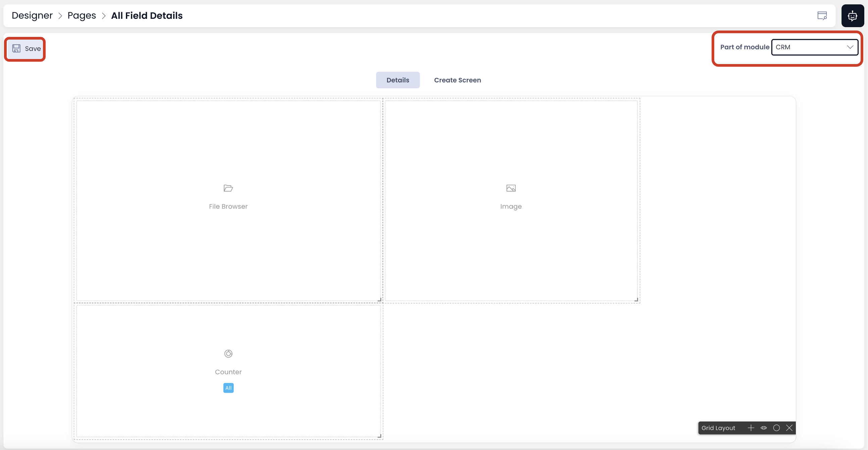This screenshot has height=450, width=868.
Task: Click the Image cell resize handle
Action: click(636, 299)
